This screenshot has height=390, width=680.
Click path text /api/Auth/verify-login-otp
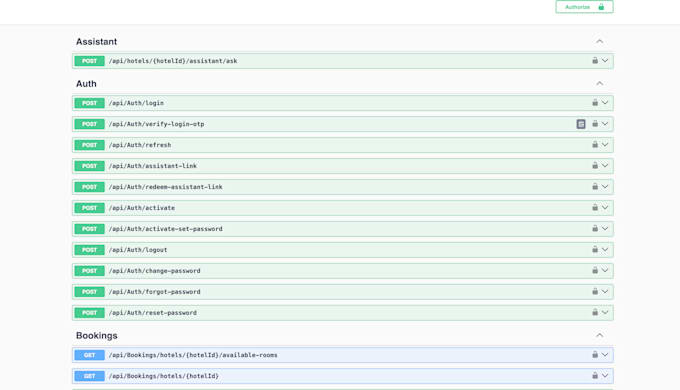pos(157,124)
